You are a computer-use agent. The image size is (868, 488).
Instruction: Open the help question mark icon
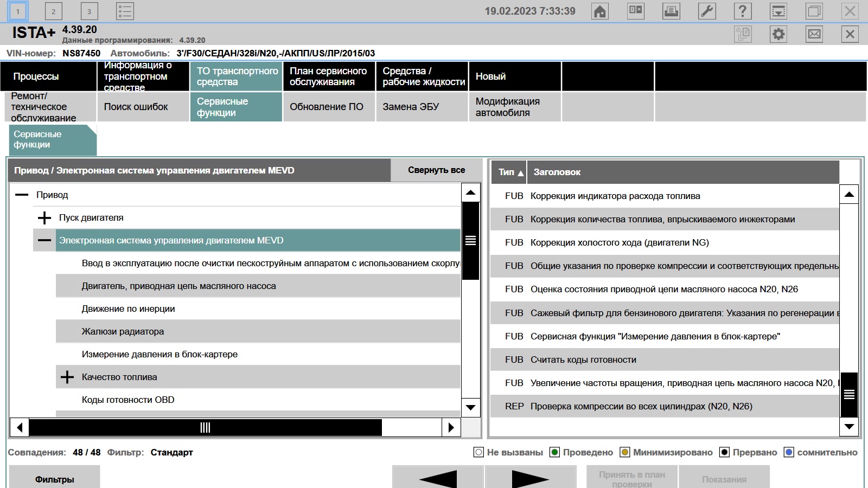click(743, 11)
